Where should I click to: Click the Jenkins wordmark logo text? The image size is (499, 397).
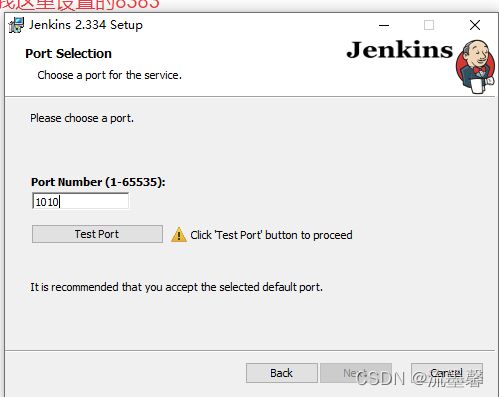point(400,50)
